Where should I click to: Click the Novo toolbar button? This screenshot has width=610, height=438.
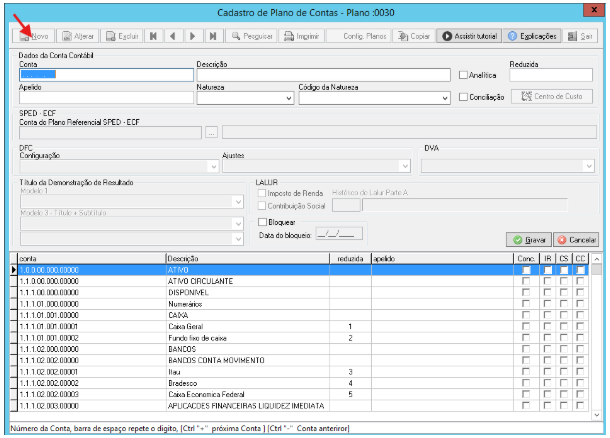(33, 36)
